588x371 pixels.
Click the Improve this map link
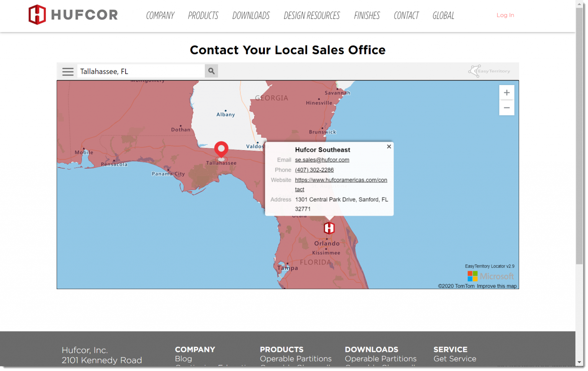(x=497, y=286)
